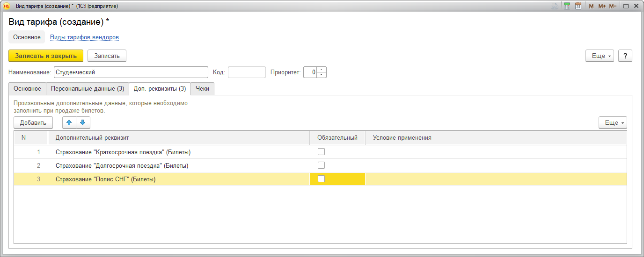The width and height of the screenshot is (644, 257).
Task: Open the calendar icon in title bar
Action: [578, 6]
